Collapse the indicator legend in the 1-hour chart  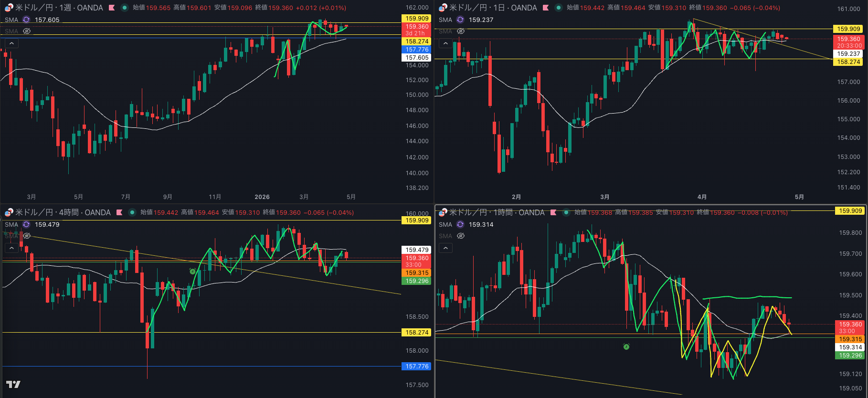point(445,248)
